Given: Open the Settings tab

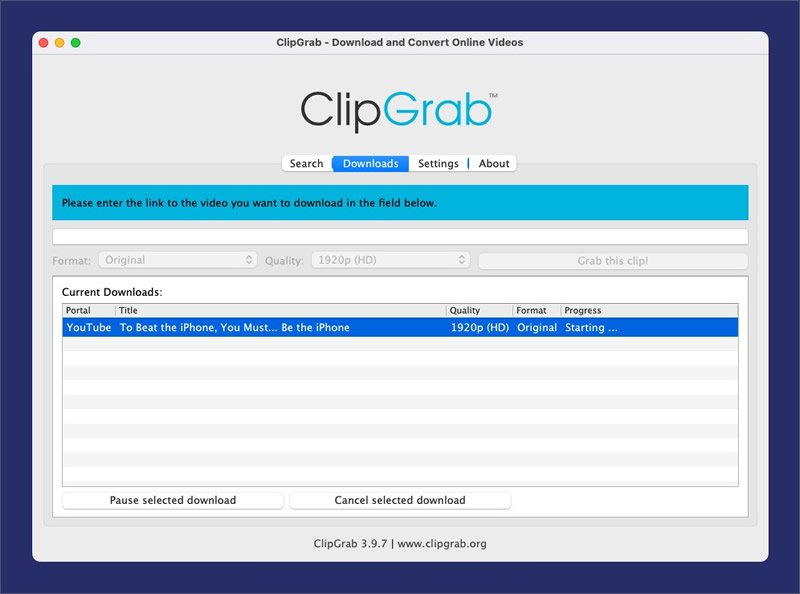Looking at the screenshot, I should 438,163.
